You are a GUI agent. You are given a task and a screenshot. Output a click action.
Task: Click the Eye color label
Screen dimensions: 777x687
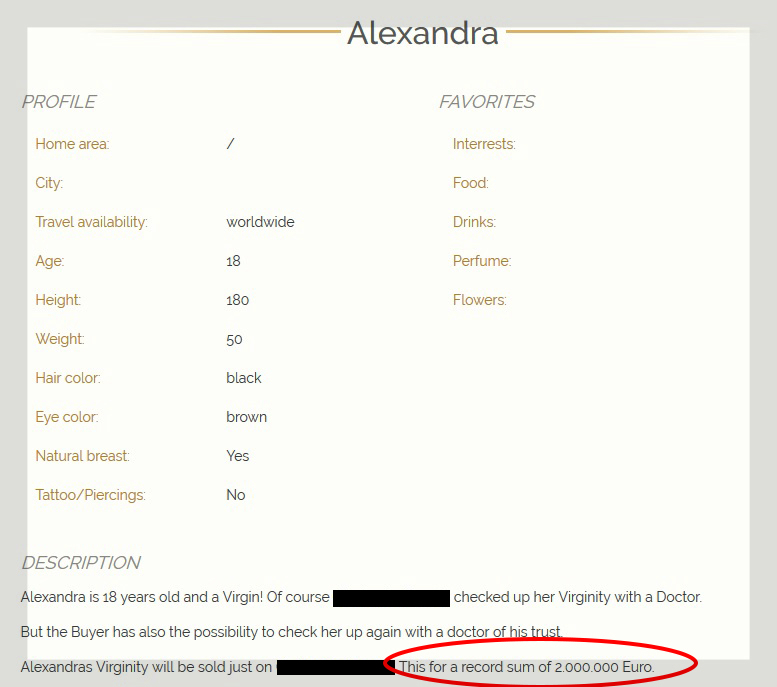click(x=66, y=417)
